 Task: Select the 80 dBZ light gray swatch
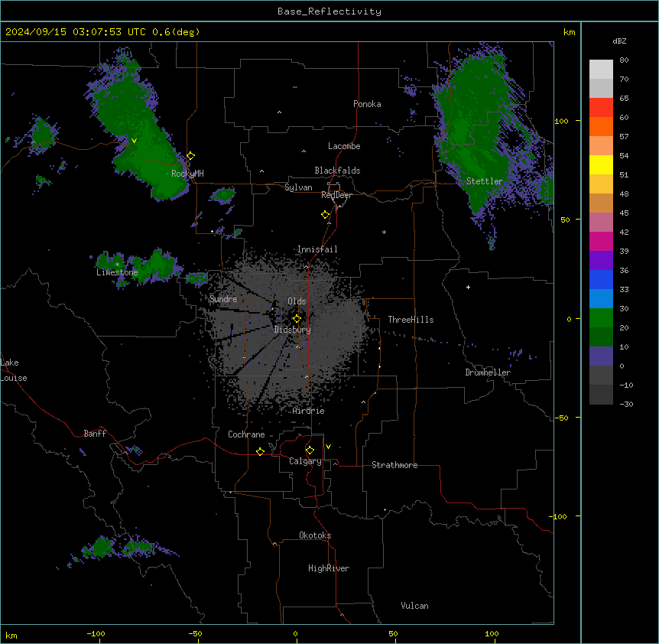click(x=601, y=70)
